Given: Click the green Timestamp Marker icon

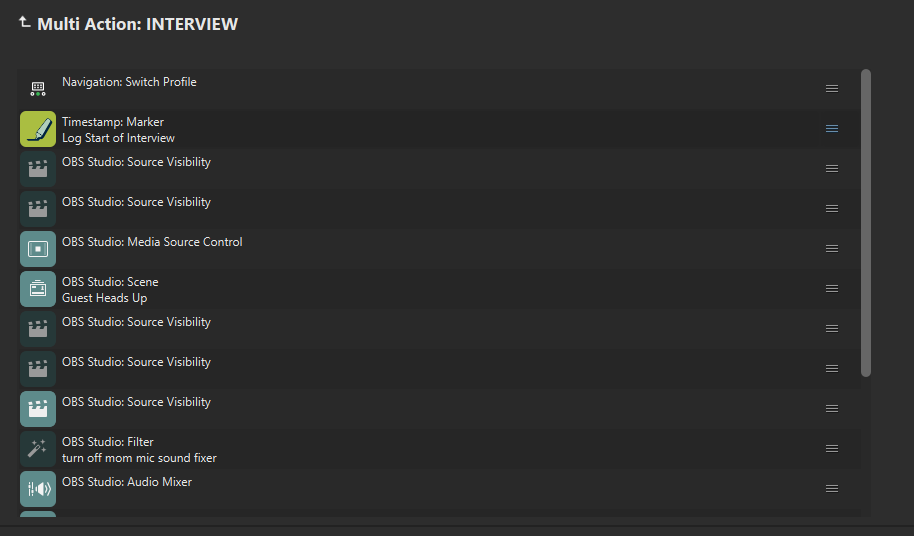Looking at the screenshot, I should pyautogui.click(x=38, y=129).
